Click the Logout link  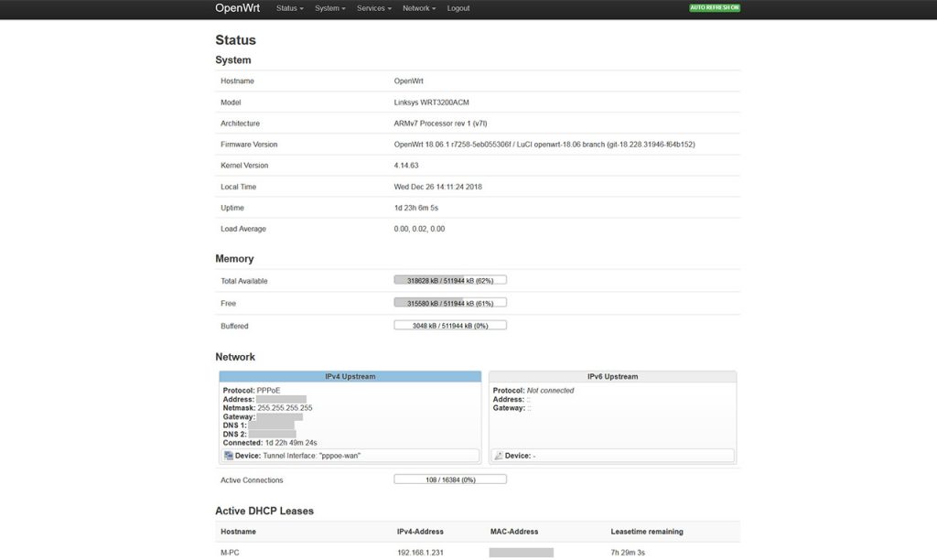point(458,7)
